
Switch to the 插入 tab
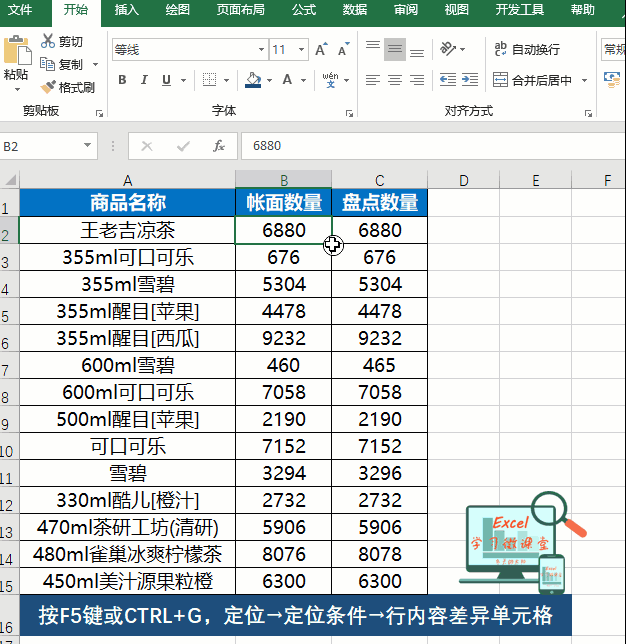pos(127,9)
